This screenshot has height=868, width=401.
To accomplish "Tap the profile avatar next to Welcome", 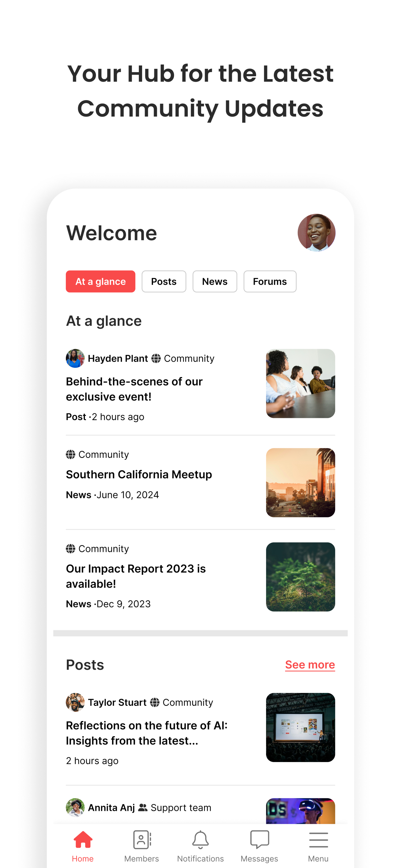I will point(316,233).
